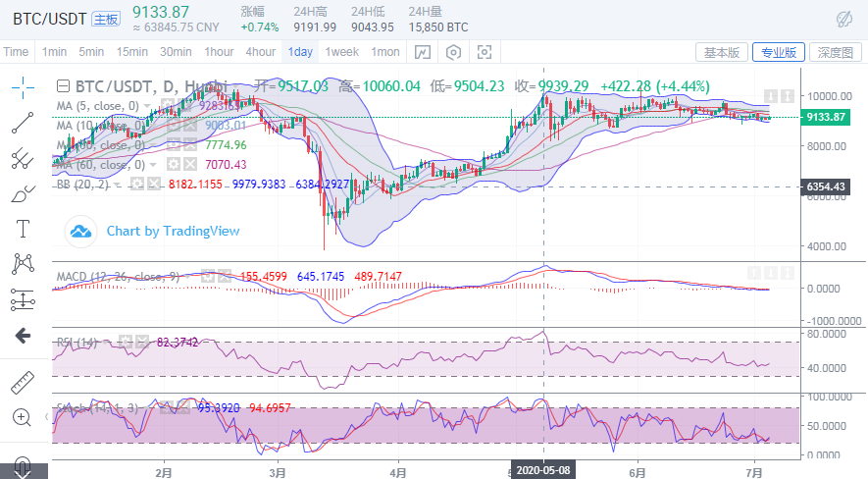
Task: Select the crosshair cursor tool
Action: 23,87
